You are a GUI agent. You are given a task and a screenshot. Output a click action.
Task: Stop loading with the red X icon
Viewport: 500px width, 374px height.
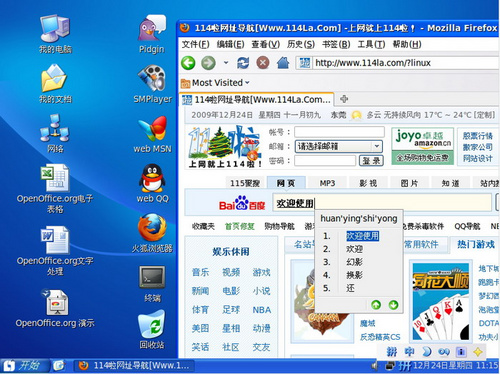(x=263, y=63)
